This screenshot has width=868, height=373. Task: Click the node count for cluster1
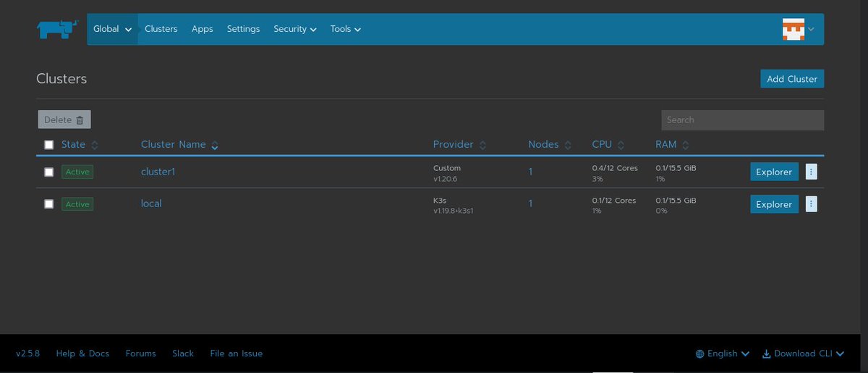click(530, 172)
